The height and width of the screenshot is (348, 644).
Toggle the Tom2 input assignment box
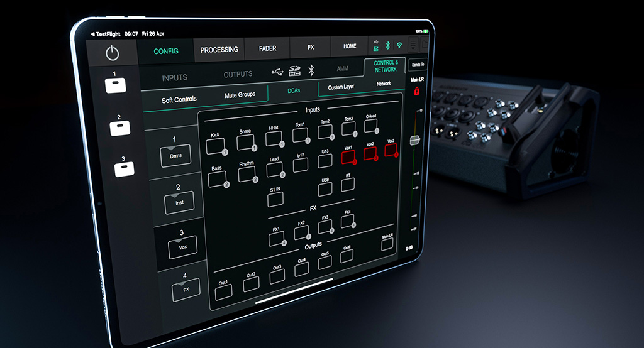(x=325, y=132)
